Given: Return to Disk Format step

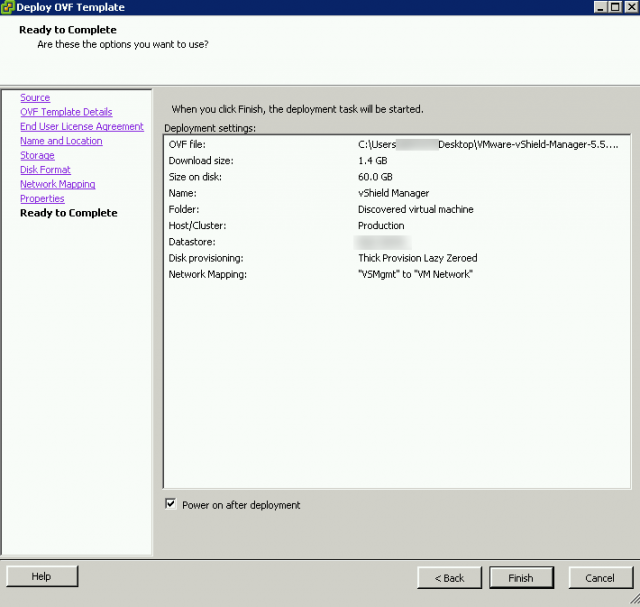Looking at the screenshot, I should click(x=45, y=170).
